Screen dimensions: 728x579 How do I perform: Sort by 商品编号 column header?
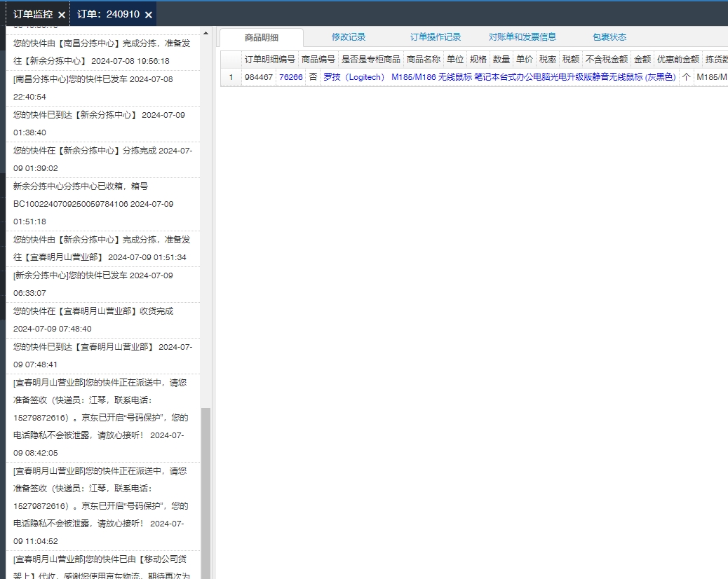pos(318,60)
